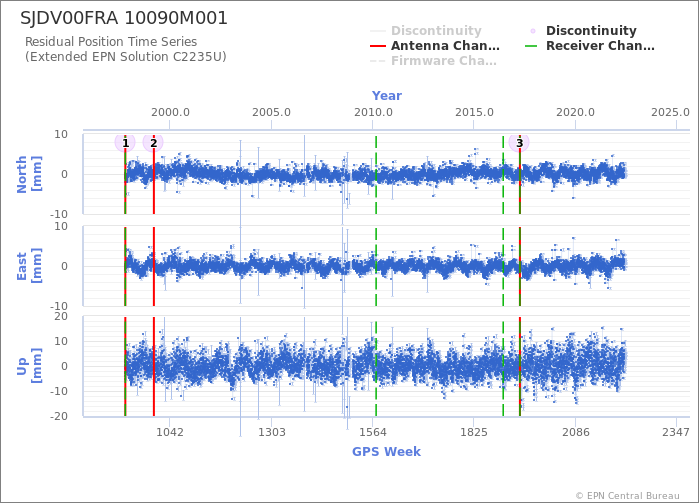The width and height of the screenshot is (700, 504).
Task: Click the red Antenna Change legend line swatch
Action: click(x=378, y=46)
